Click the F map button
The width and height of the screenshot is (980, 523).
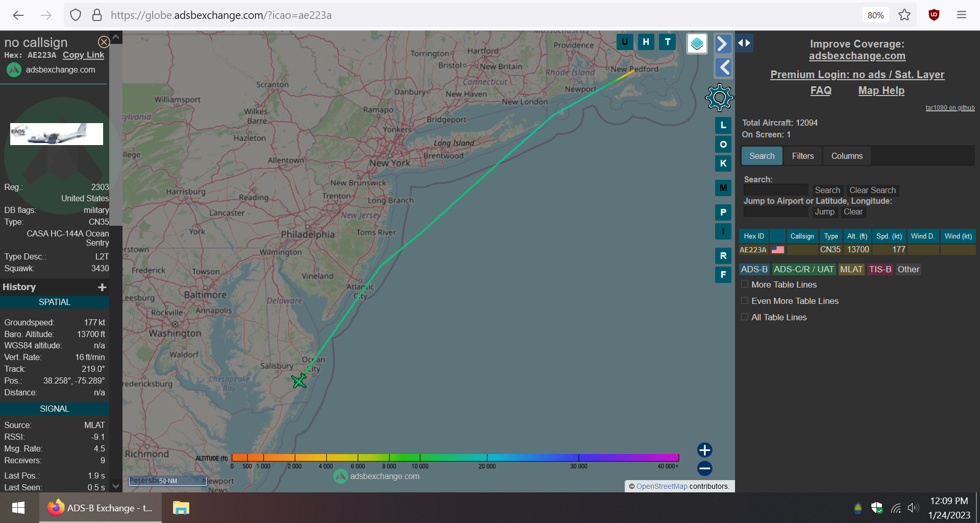pyautogui.click(x=723, y=275)
